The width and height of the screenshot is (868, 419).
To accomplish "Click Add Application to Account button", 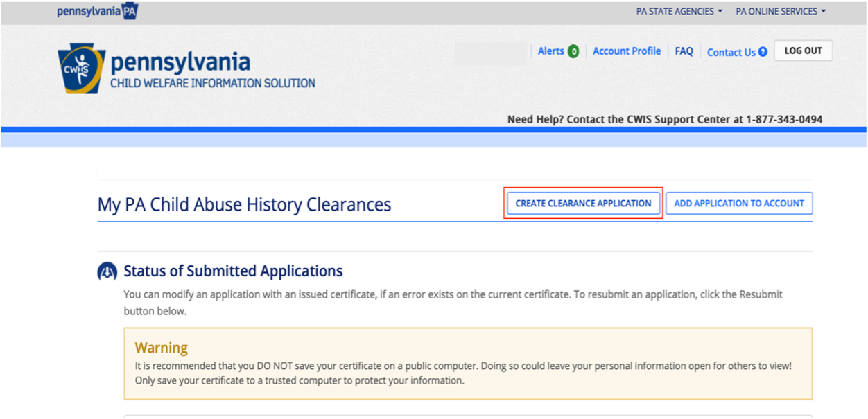I will point(739,204).
